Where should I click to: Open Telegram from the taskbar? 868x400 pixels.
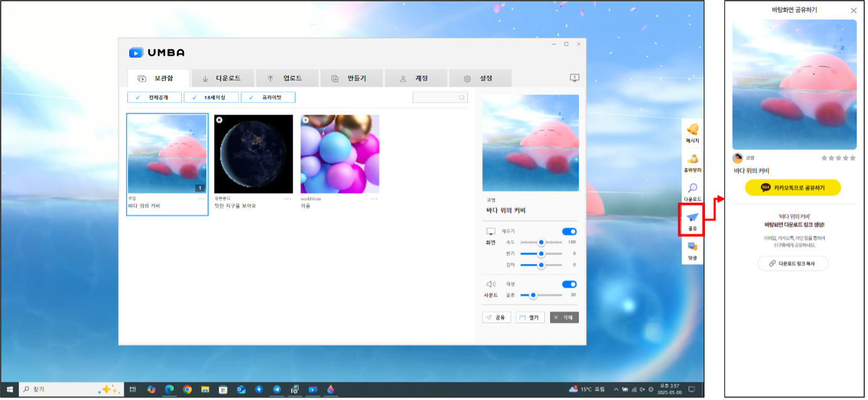(x=277, y=389)
